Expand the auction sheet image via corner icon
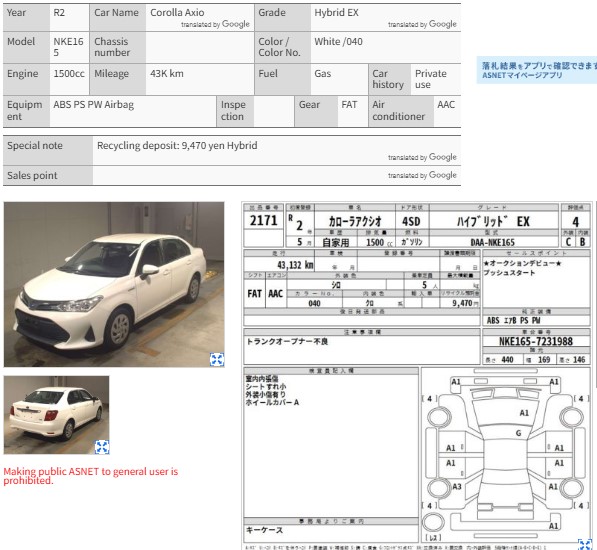This screenshot has height=550, width=597. pos(585,545)
